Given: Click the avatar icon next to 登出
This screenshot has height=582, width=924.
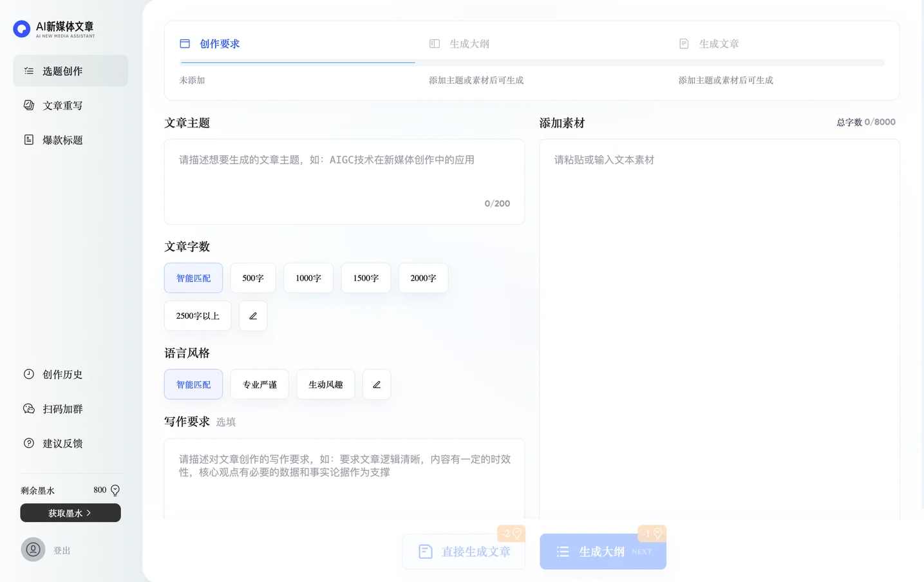Looking at the screenshot, I should point(33,549).
